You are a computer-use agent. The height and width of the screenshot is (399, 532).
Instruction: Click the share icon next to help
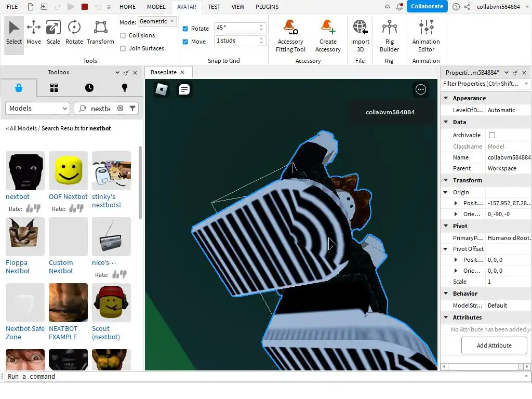pyautogui.click(x=467, y=6)
